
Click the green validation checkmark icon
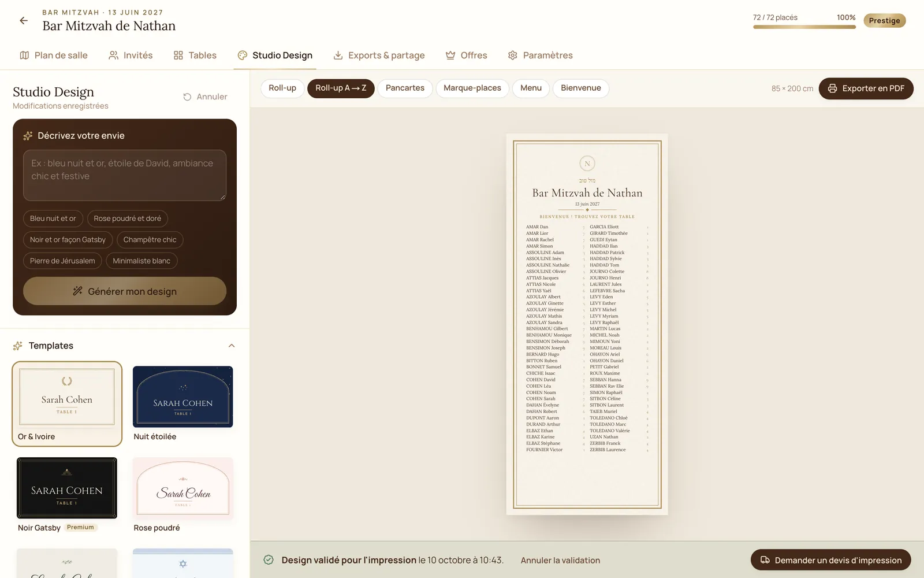[269, 560]
